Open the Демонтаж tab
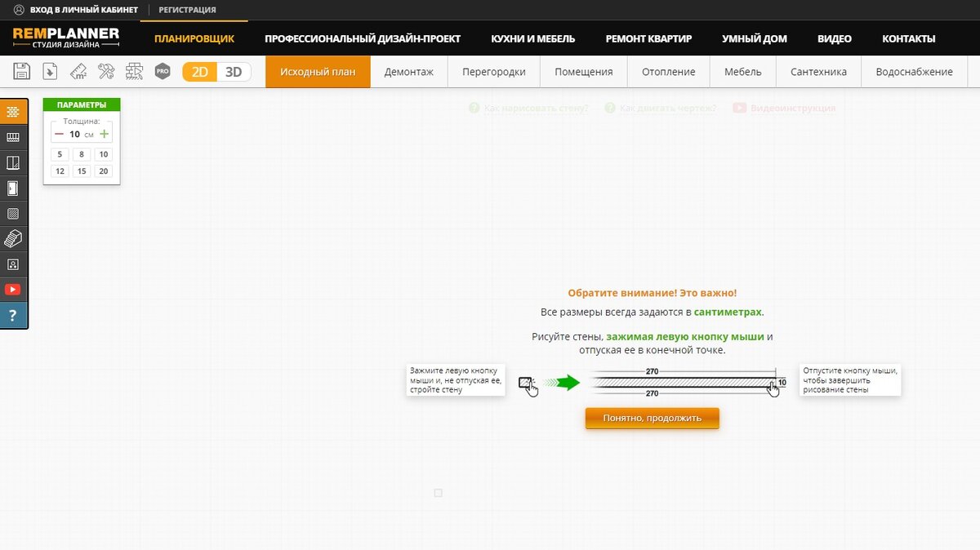This screenshot has width=980, height=550. pos(409,71)
